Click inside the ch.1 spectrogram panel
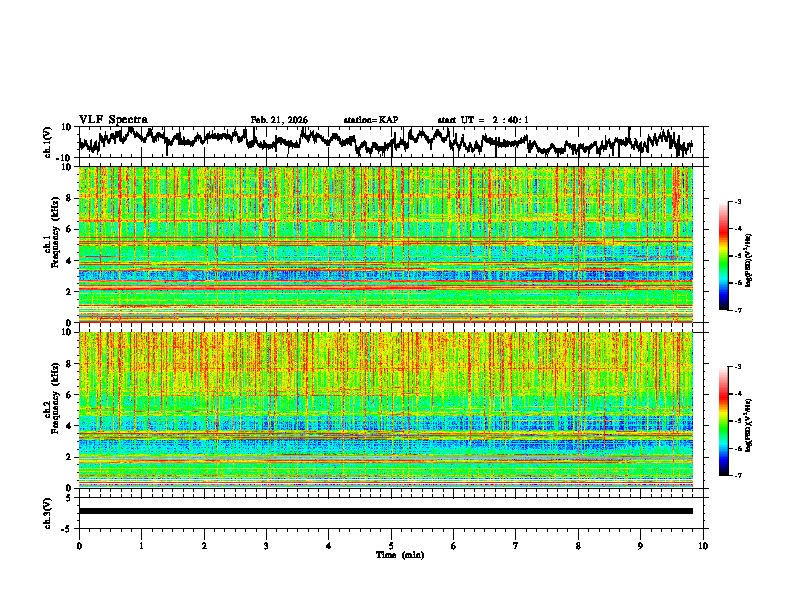Screen dimensions: 792x612 point(386,244)
